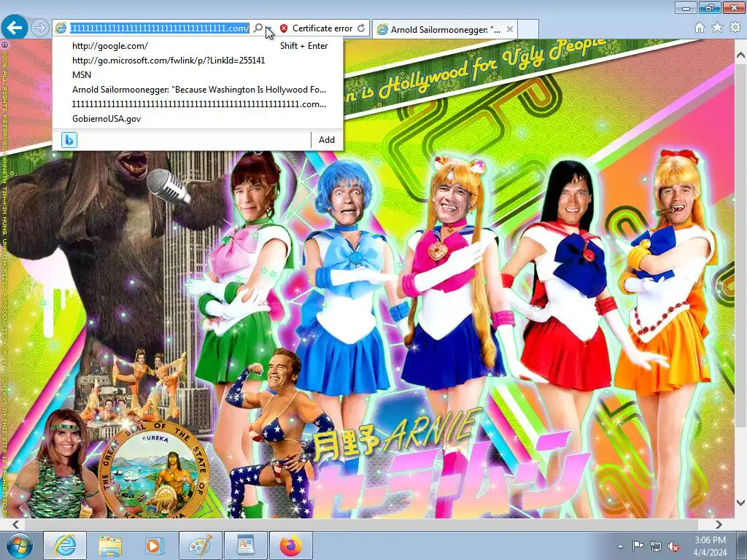Click the red Certificate error shield icon
The image size is (747, 560).
pos(284,28)
